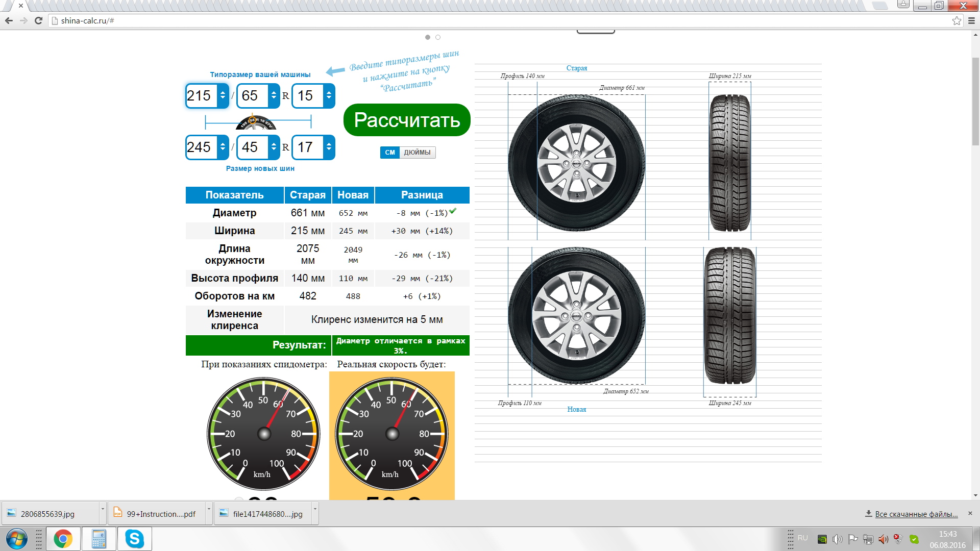Click page vertical scrollbar thumb
980x551 pixels.
pos(975,102)
